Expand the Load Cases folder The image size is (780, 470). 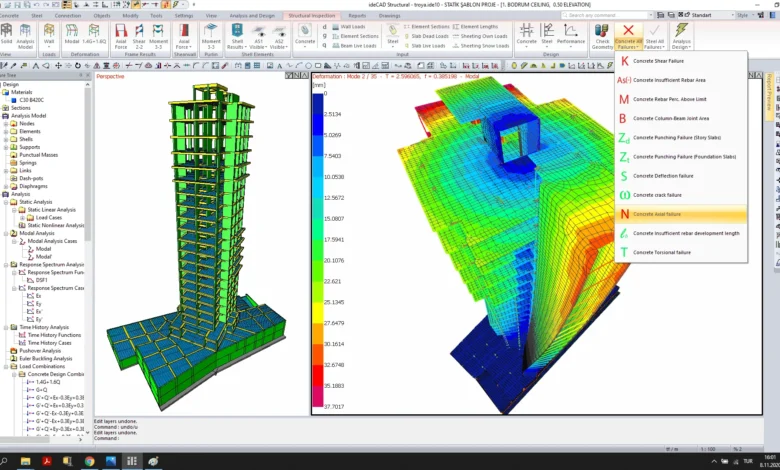pos(22,218)
